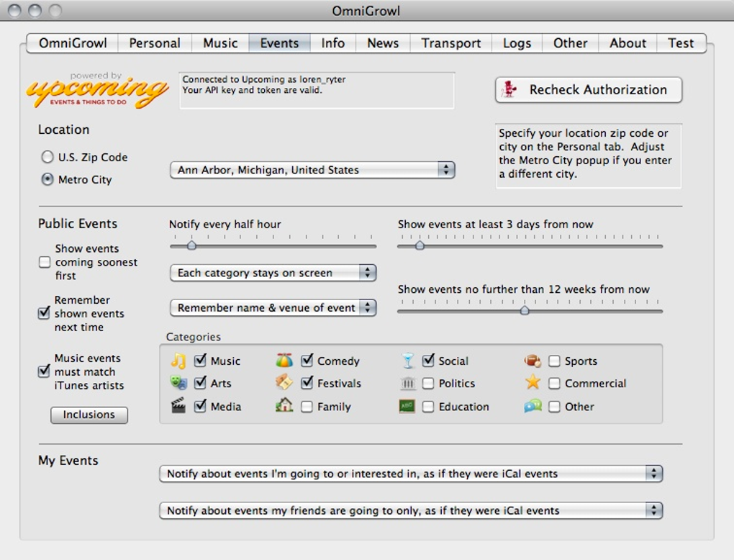734x560 pixels.
Task: Click the Education chalkboard icon
Action: point(407,406)
